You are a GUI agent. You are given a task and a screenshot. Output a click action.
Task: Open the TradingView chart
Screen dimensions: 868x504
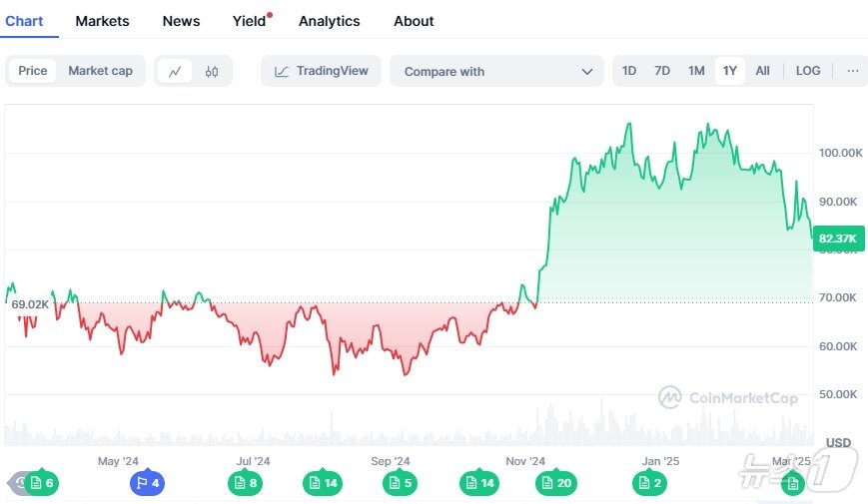pos(321,71)
